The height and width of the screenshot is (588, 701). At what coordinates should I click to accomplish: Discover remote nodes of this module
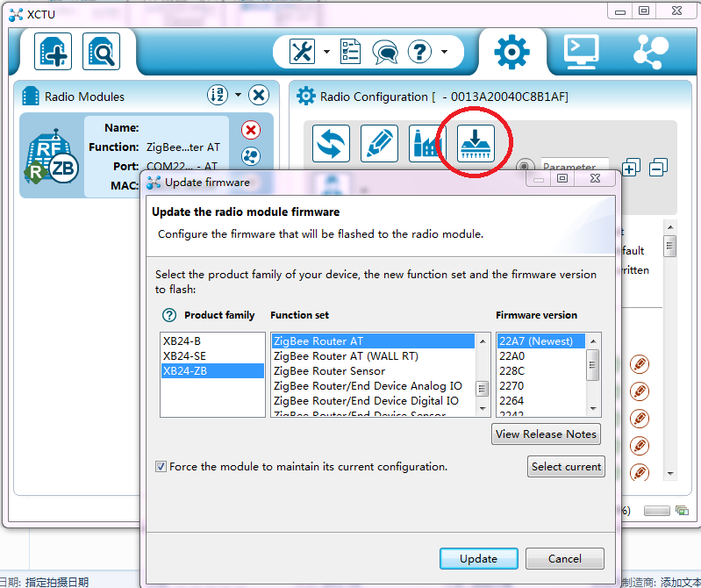click(x=251, y=156)
